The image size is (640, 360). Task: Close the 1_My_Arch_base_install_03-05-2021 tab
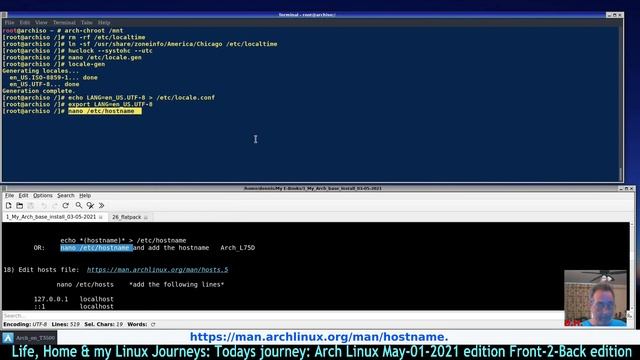pyautogui.click(x=101, y=217)
